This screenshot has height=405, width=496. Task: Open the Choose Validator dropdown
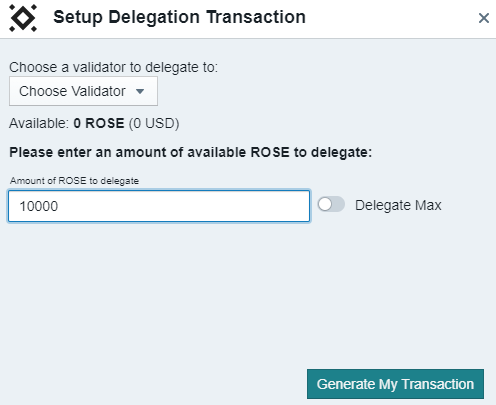[x=83, y=91]
